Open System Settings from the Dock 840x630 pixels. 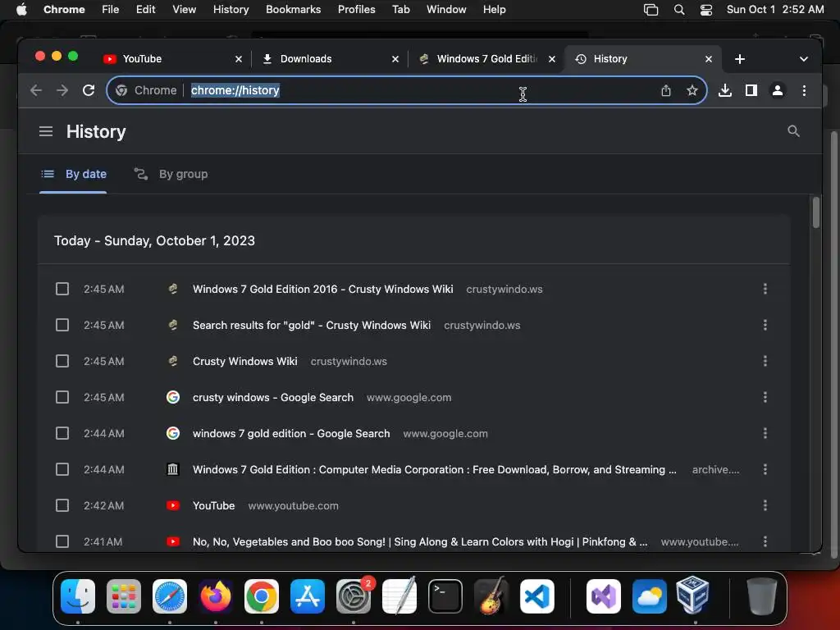[x=354, y=596]
